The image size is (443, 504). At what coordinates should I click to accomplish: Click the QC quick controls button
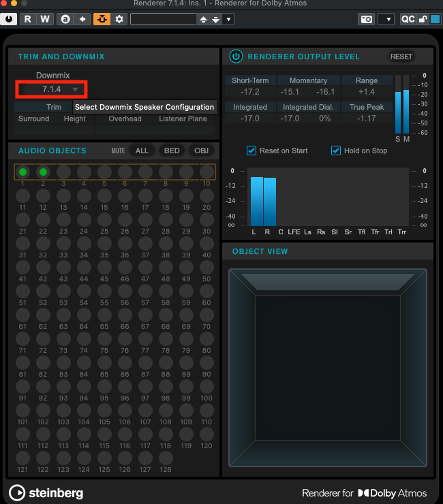(x=408, y=19)
